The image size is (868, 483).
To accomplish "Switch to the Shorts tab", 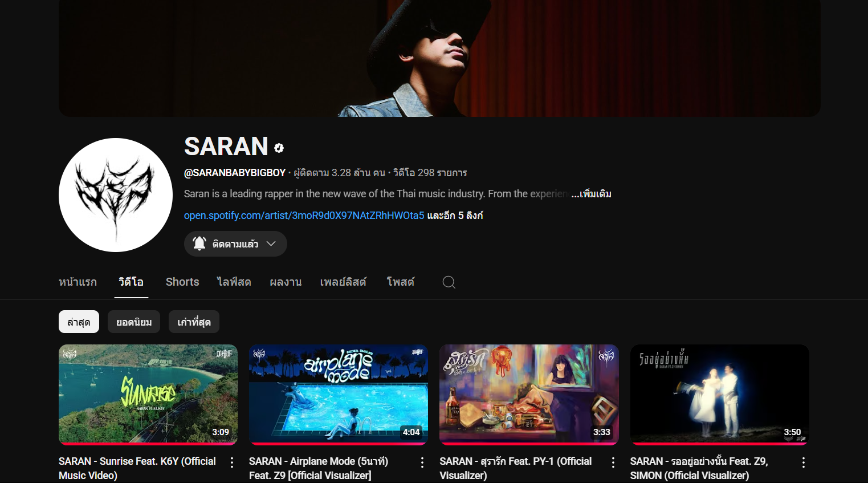I will coord(182,282).
